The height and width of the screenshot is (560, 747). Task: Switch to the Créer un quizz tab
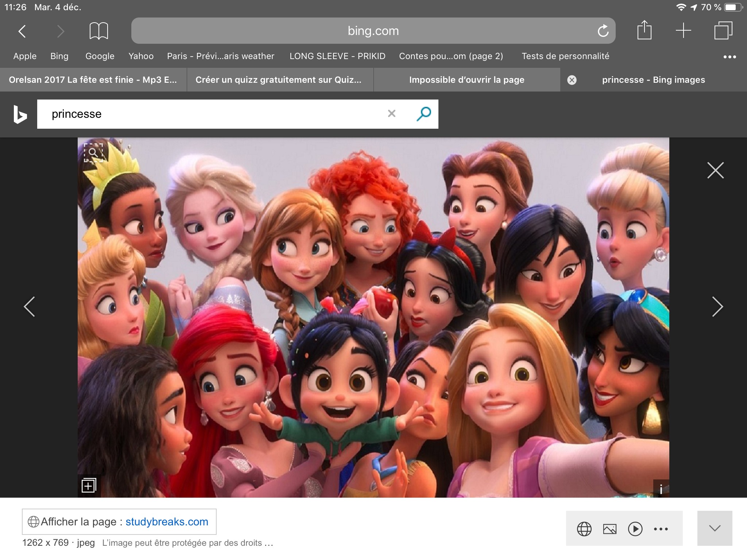pos(280,80)
